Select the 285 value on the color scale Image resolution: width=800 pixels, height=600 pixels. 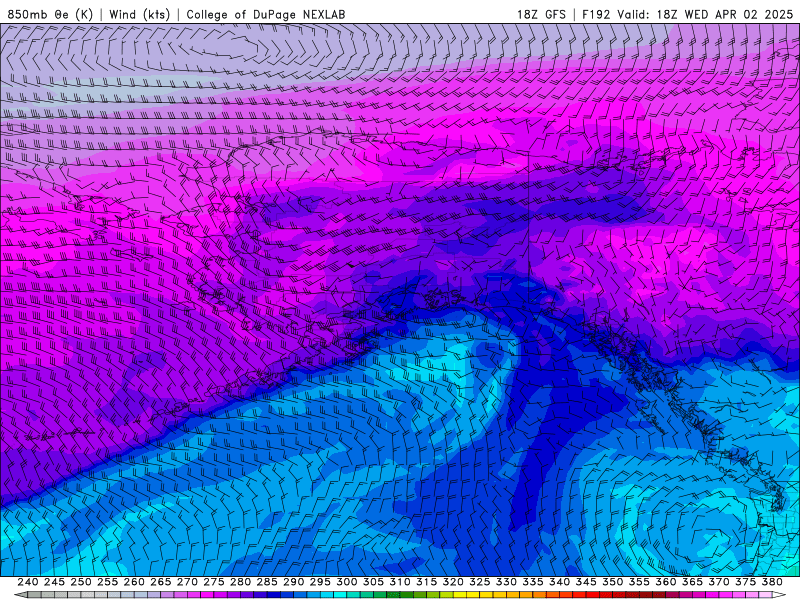click(x=267, y=582)
